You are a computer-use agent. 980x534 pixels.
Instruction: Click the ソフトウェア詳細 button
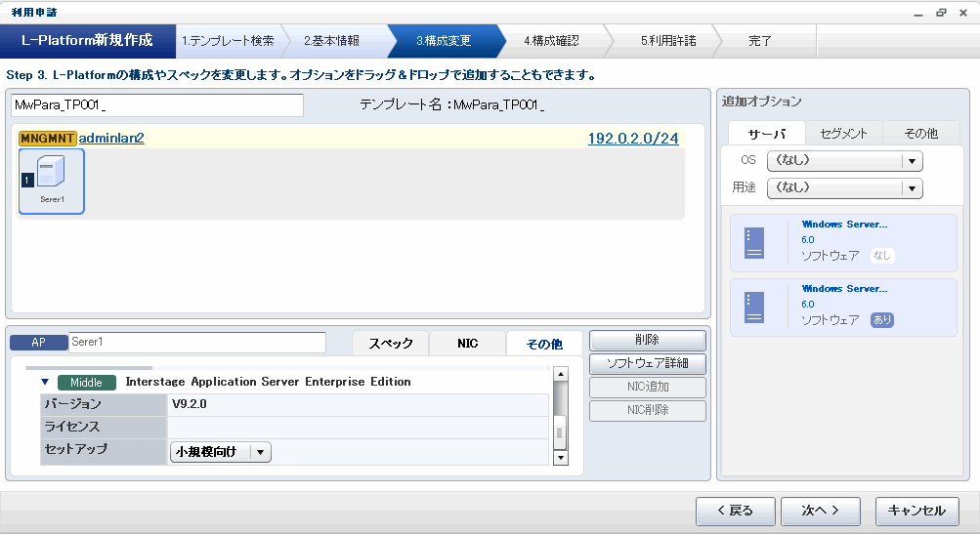tap(647, 364)
